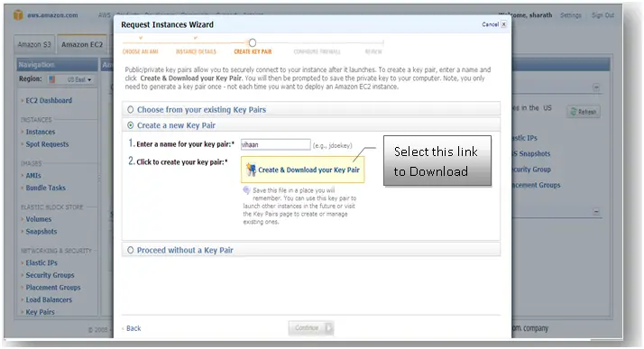
Task: Go to Configure Firewall wizard step
Action: point(317,51)
